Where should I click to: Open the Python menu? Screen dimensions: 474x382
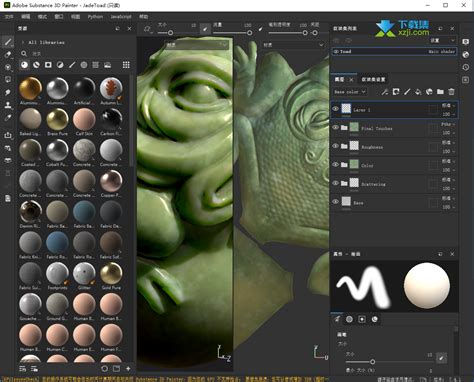(95, 17)
